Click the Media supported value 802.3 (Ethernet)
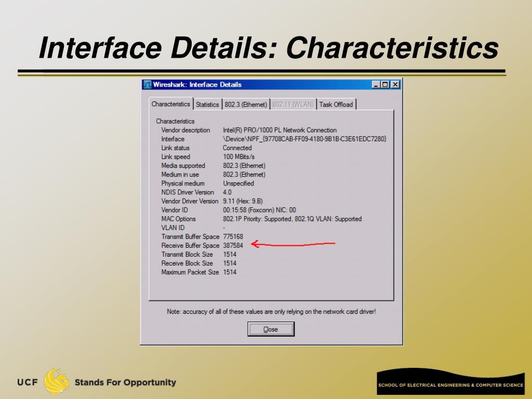Screen dimensions: 532x399 click(x=244, y=166)
